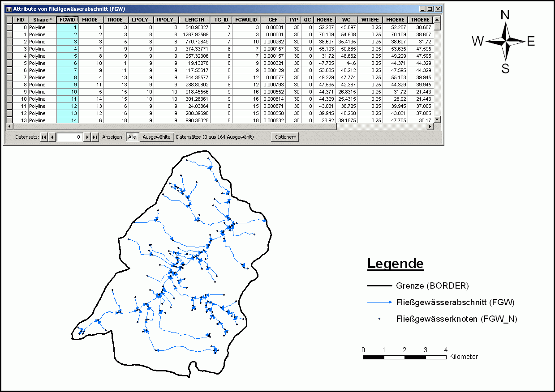Screen dimensions: 555x392
Task: Click the attribute table window title icon
Action: click(x=9, y=9)
